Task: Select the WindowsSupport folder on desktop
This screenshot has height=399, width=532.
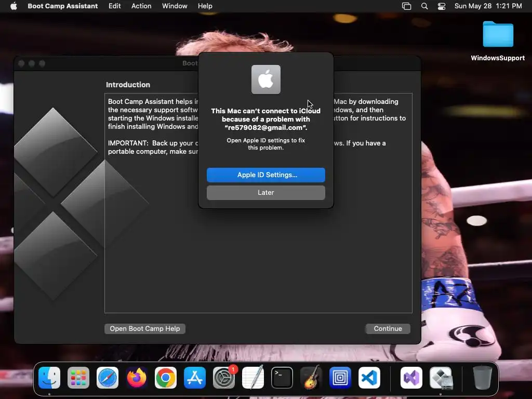Action: point(498,41)
